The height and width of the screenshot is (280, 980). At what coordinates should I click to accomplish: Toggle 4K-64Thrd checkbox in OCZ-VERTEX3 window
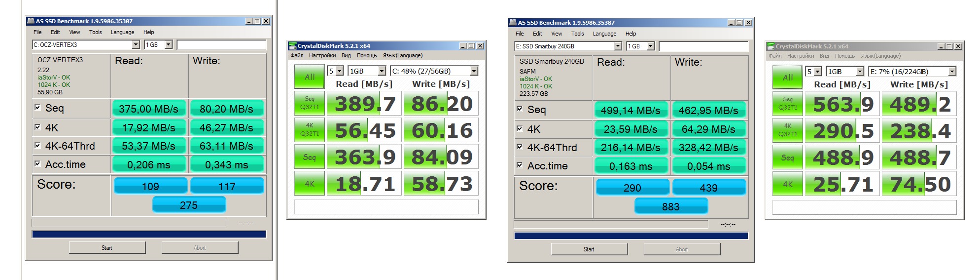click(x=37, y=145)
